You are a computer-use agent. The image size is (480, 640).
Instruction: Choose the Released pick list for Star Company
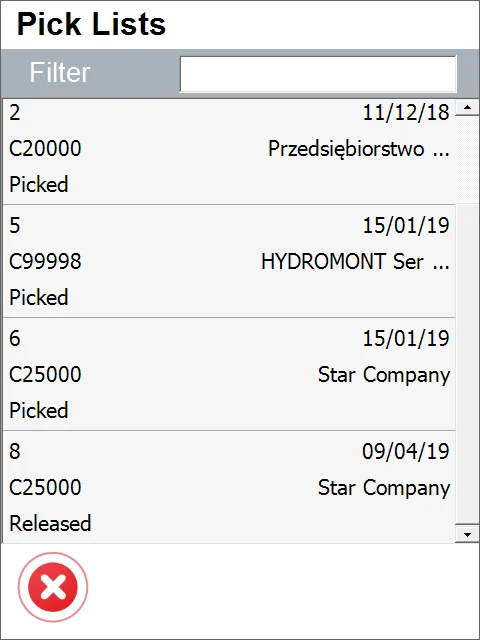click(x=50, y=524)
